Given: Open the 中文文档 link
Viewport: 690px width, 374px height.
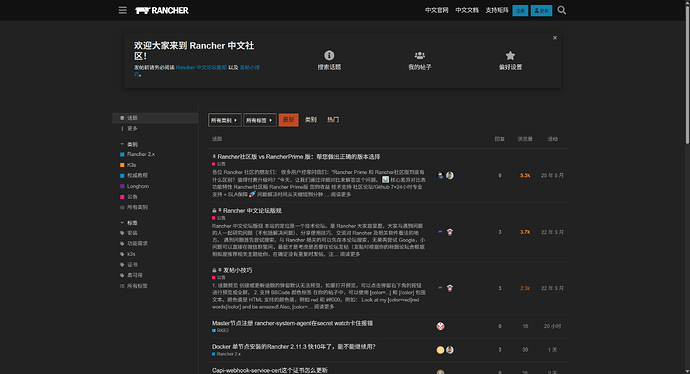Looking at the screenshot, I should pos(467,10).
